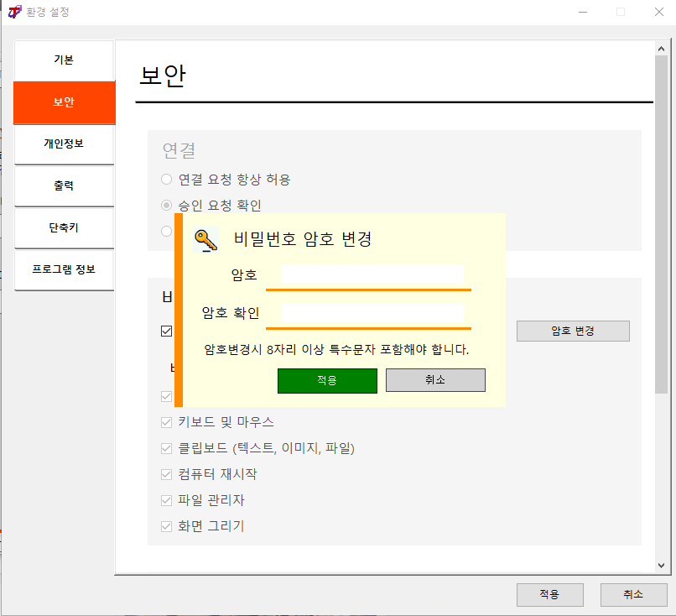Toggle 클립보드 (텍스트, 이미지, 파일) checkbox
Image resolution: width=676 pixels, height=616 pixels.
[x=166, y=449]
